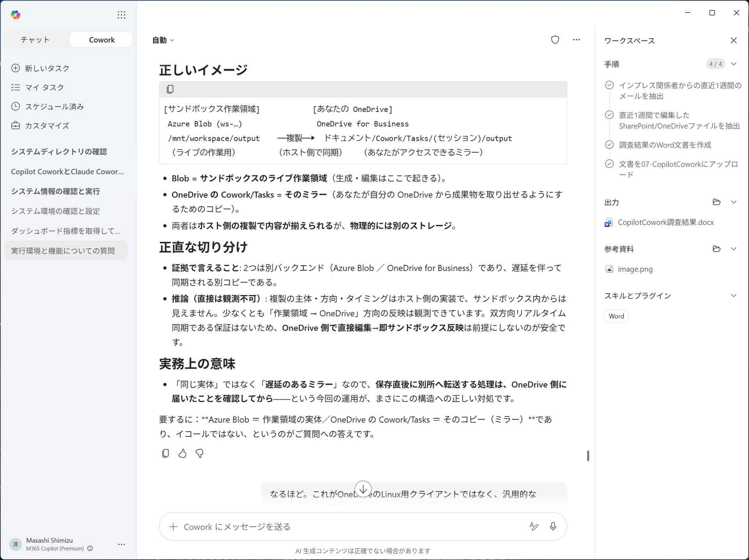Open folder icon in 出力 section
The width and height of the screenshot is (749, 560).
(716, 202)
